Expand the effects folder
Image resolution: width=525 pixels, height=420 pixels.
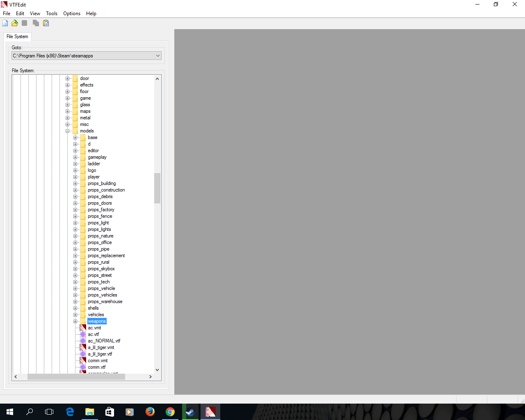pyautogui.click(x=68, y=85)
